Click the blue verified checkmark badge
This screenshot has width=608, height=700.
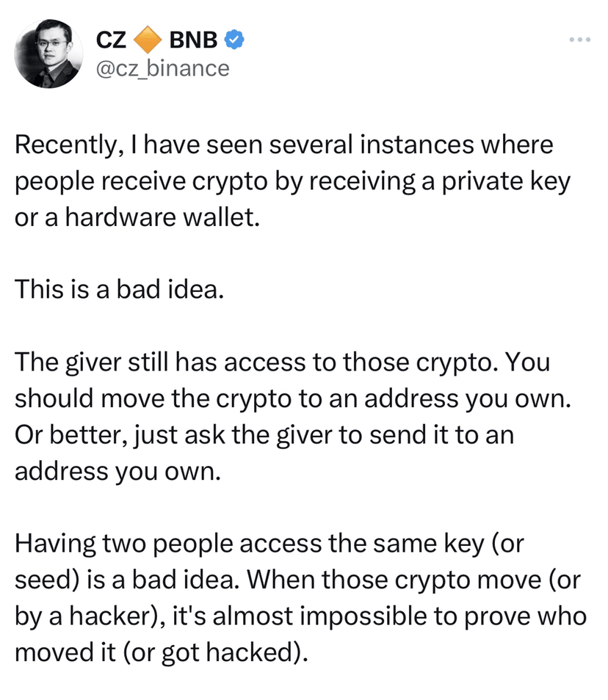pos(234,40)
